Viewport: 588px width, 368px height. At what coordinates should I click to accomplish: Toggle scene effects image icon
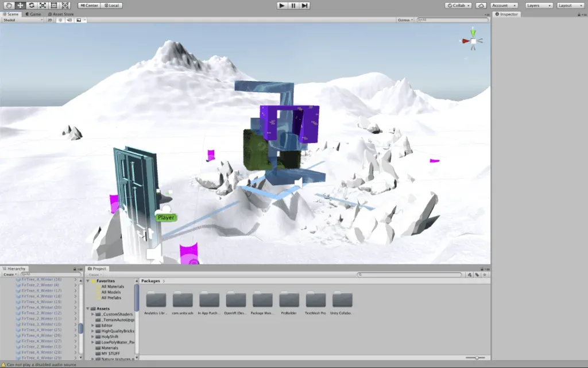(79, 20)
